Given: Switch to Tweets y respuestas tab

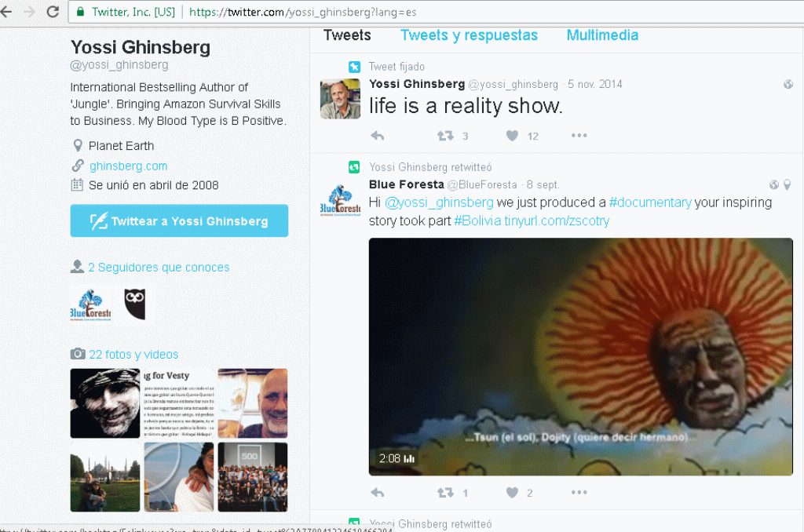Looking at the screenshot, I should click(469, 35).
